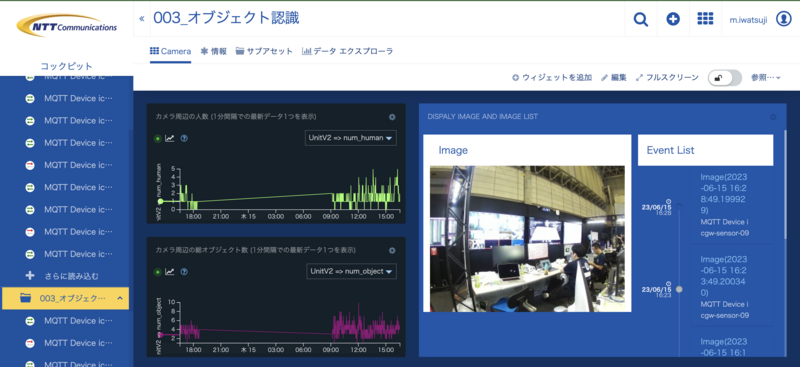The height and width of the screenshot is (367, 800).
Task: Click the page title 003_オブジェクト認識
Action: coord(227,18)
